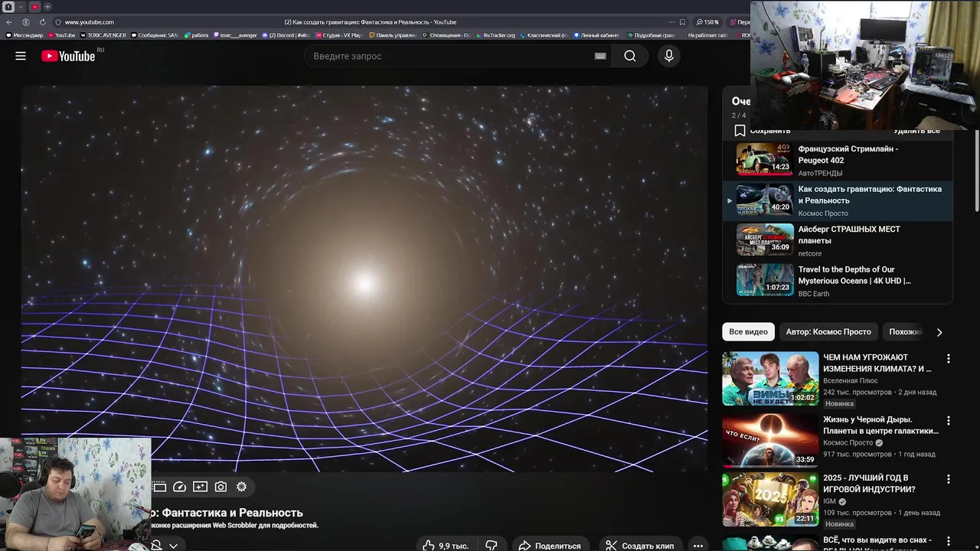Select the 'Автор: Космос Просто' filter chip
The width and height of the screenshot is (980, 551).
tap(828, 331)
